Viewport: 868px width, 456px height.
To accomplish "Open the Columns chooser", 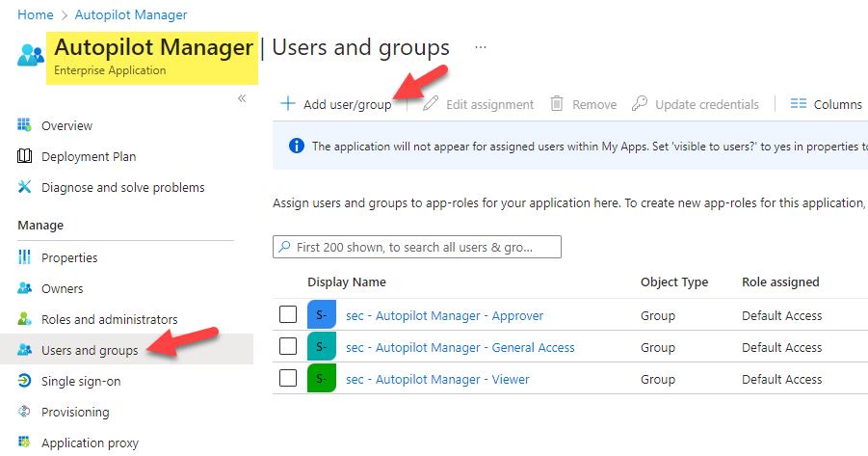I will [x=826, y=104].
